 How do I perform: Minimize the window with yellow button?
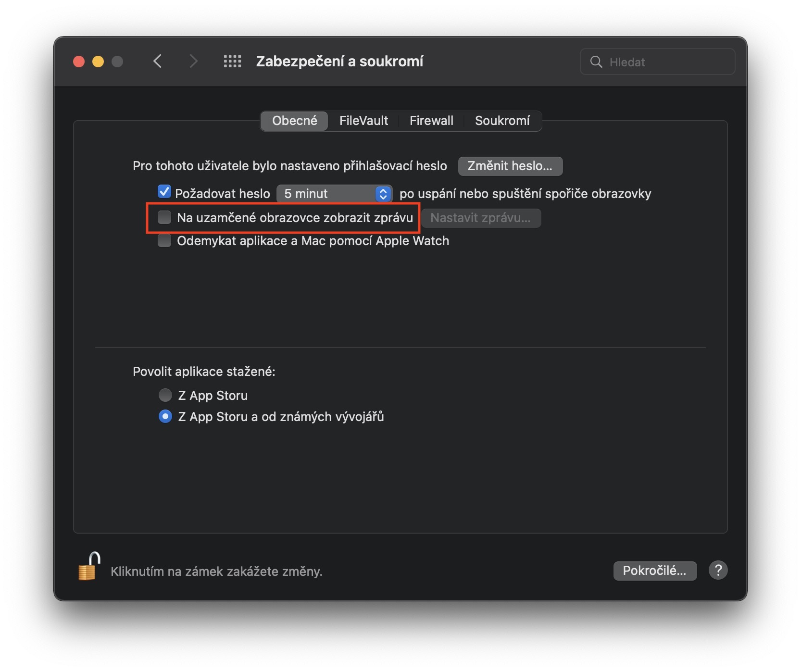click(98, 62)
